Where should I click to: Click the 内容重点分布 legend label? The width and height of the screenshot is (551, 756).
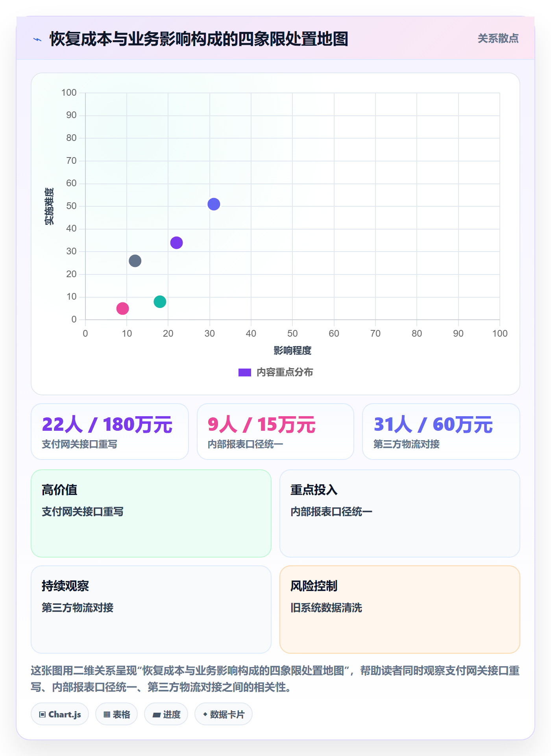(285, 372)
